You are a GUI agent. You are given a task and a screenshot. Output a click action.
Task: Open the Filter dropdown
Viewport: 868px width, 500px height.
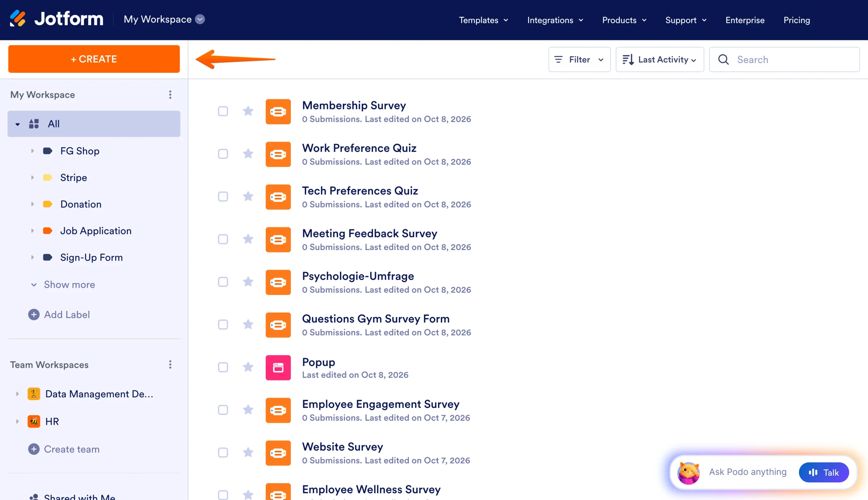point(579,60)
